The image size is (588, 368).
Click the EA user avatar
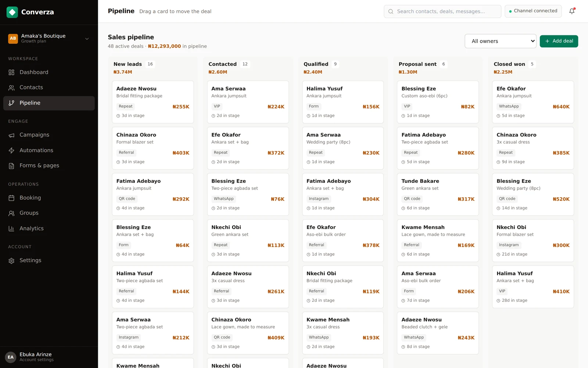click(x=11, y=357)
